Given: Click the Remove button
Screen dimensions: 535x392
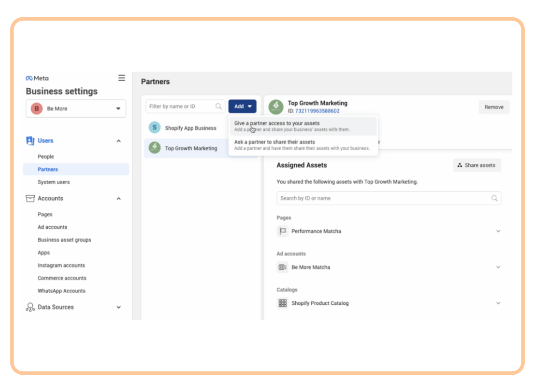Looking at the screenshot, I should [x=494, y=107].
